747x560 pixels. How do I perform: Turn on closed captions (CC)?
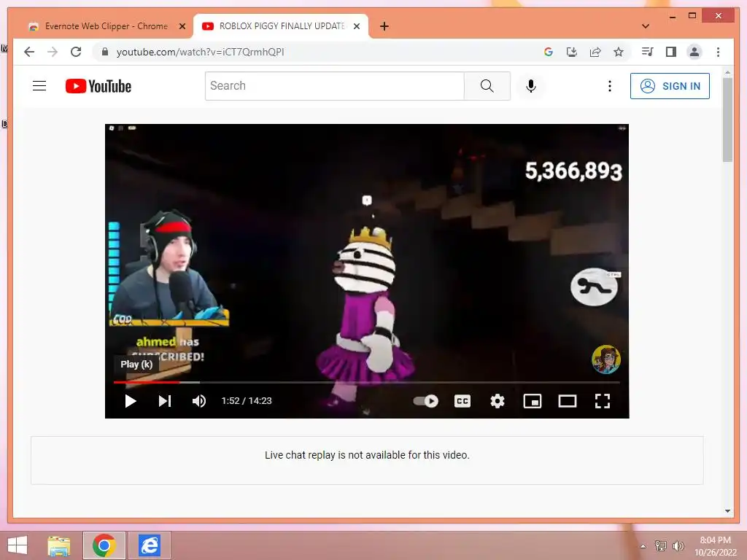click(462, 401)
